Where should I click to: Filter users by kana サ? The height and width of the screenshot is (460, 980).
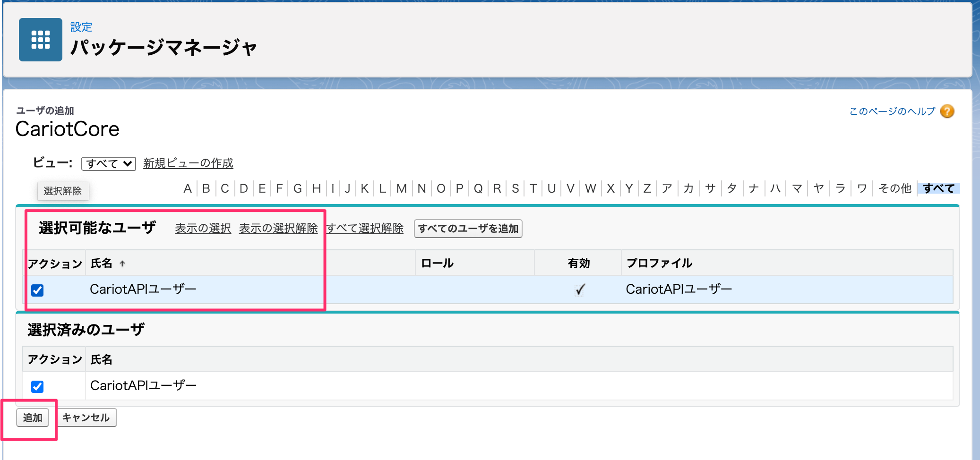click(x=710, y=188)
